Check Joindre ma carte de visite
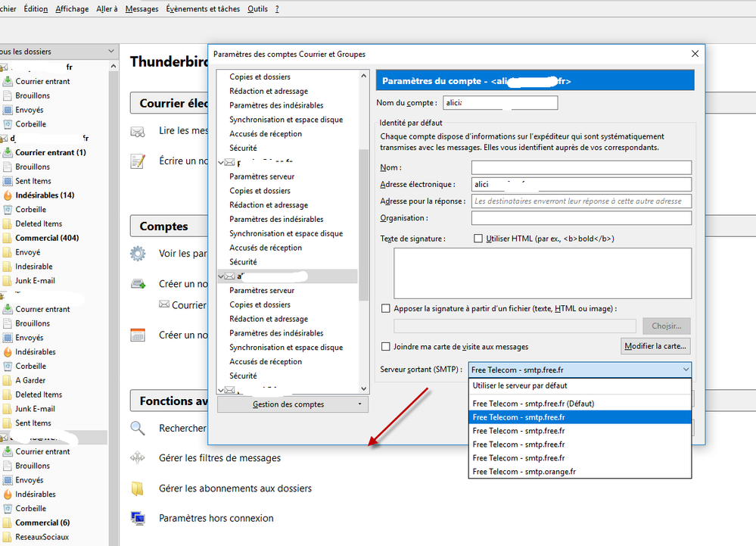Screen dimensions: 756x546 pos(386,346)
